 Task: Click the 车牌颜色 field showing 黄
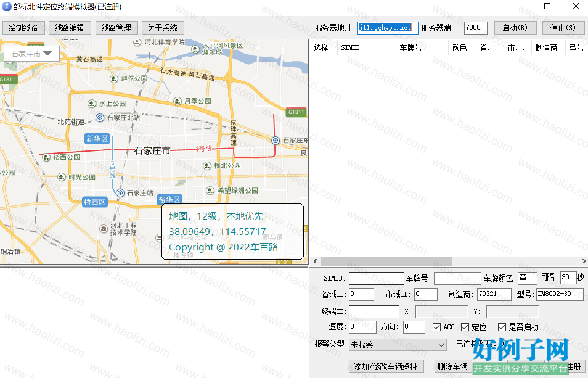pyautogui.click(x=527, y=278)
